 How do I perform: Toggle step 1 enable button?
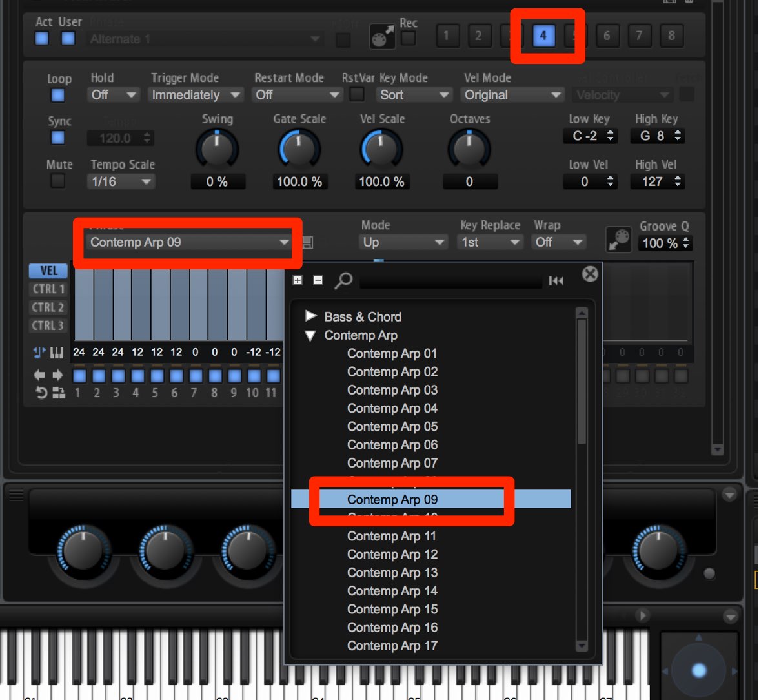click(79, 376)
